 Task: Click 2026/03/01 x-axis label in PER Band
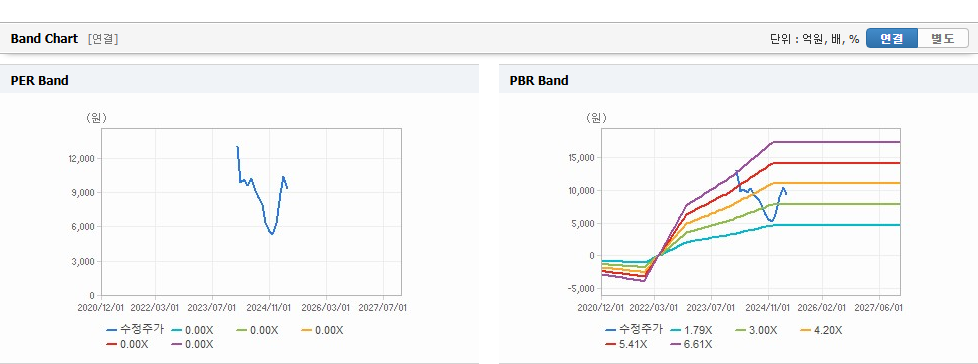pyautogui.click(x=326, y=307)
